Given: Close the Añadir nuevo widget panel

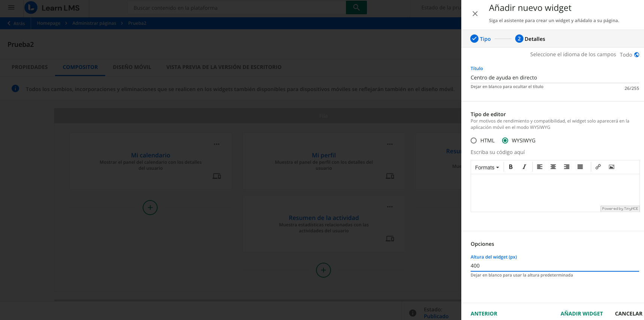Looking at the screenshot, I should click(x=475, y=14).
